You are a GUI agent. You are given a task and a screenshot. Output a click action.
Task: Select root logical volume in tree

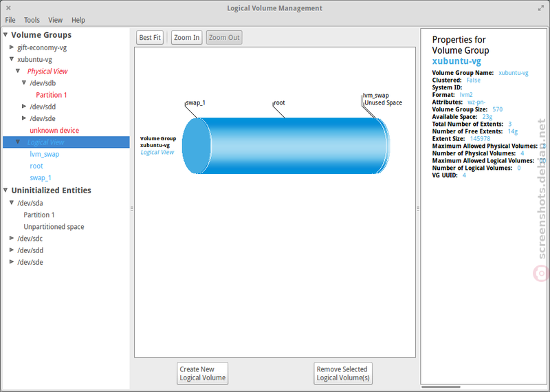click(x=36, y=166)
